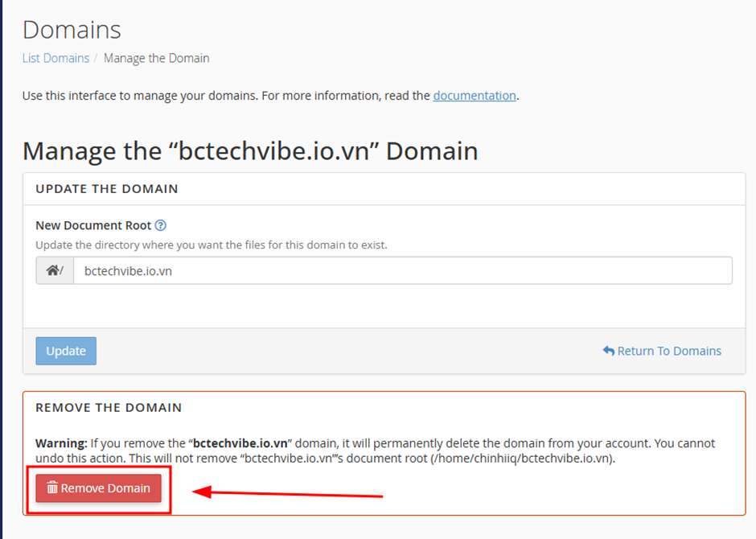Click the trash icon inside Remove Domain button
The width and height of the screenshot is (756, 539).
click(x=53, y=488)
